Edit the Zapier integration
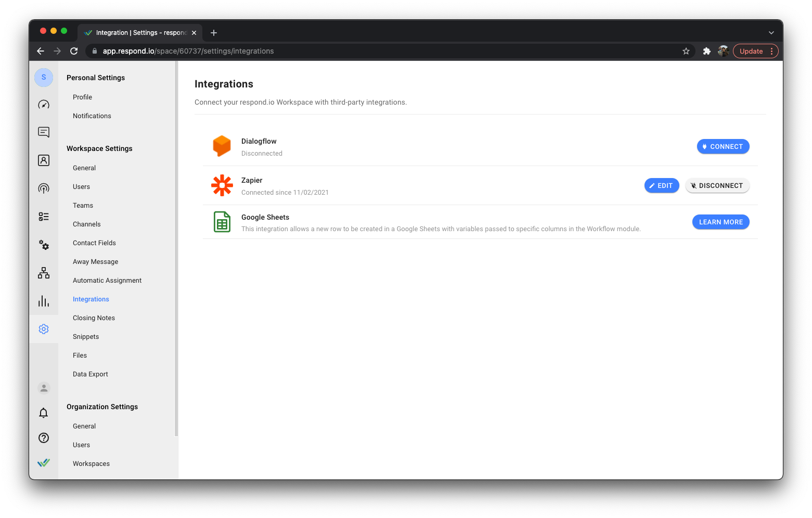812x518 pixels. pos(662,185)
